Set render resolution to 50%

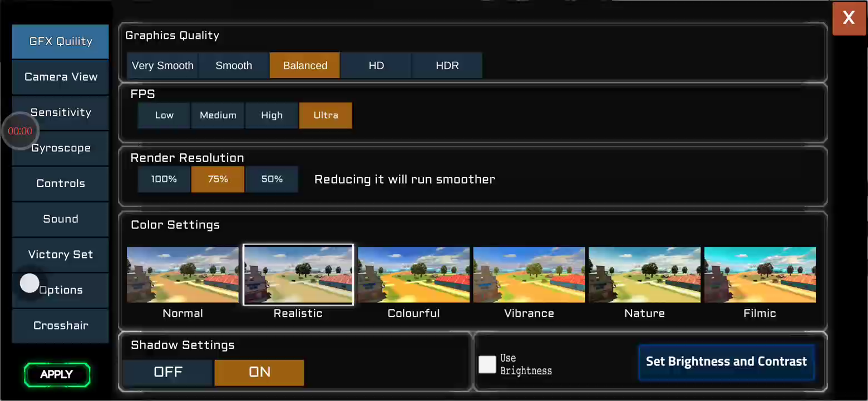(272, 179)
